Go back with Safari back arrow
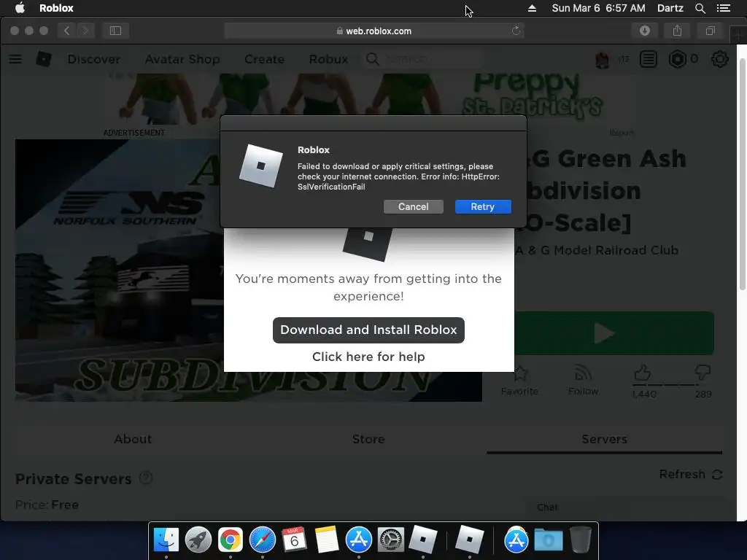747x560 pixels. click(66, 31)
